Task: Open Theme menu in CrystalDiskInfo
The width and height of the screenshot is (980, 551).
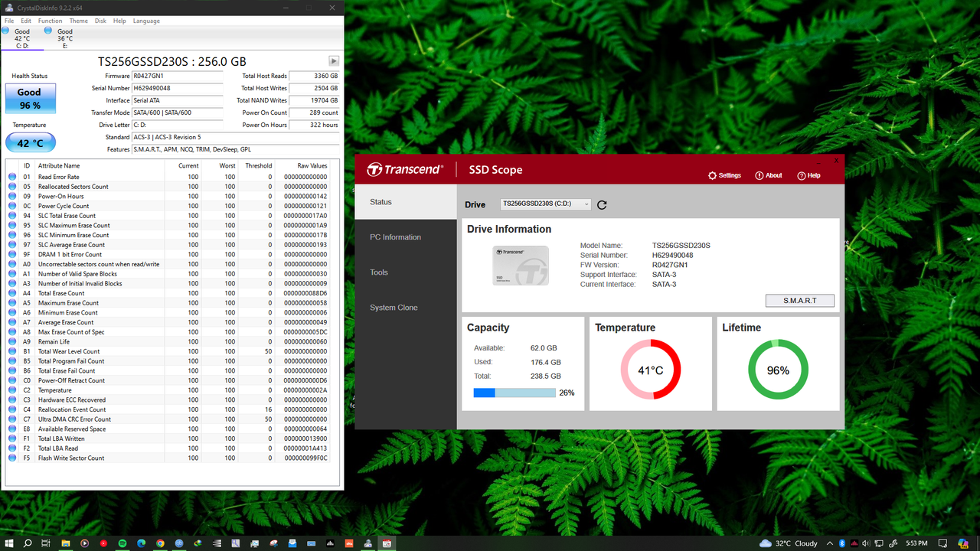Action: click(x=78, y=21)
